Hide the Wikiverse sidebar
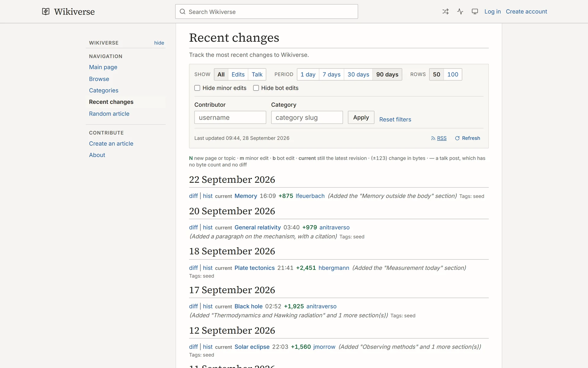 159,43
